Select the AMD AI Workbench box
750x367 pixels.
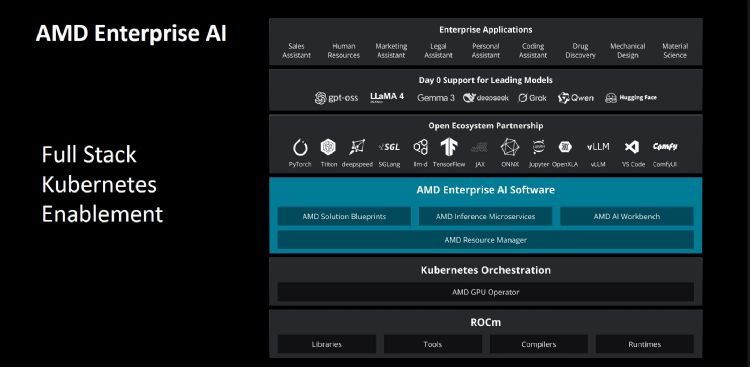pos(627,216)
